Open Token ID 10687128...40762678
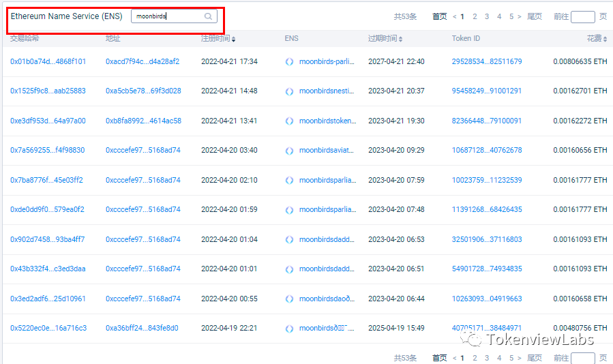 (x=487, y=150)
